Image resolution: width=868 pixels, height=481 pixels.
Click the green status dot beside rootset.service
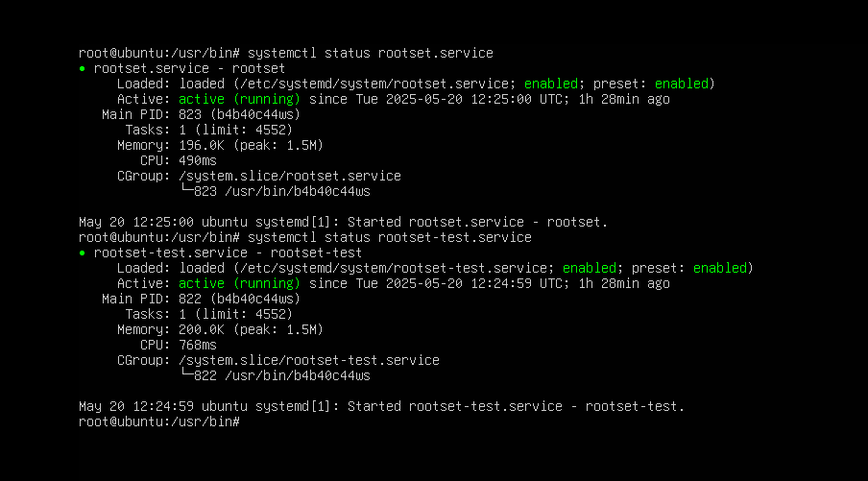(x=83, y=69)
